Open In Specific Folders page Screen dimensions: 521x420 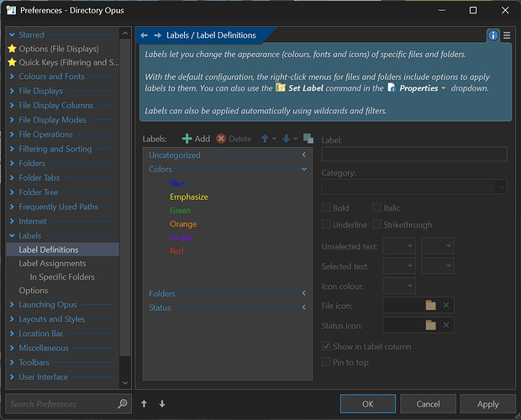(62, 277)
